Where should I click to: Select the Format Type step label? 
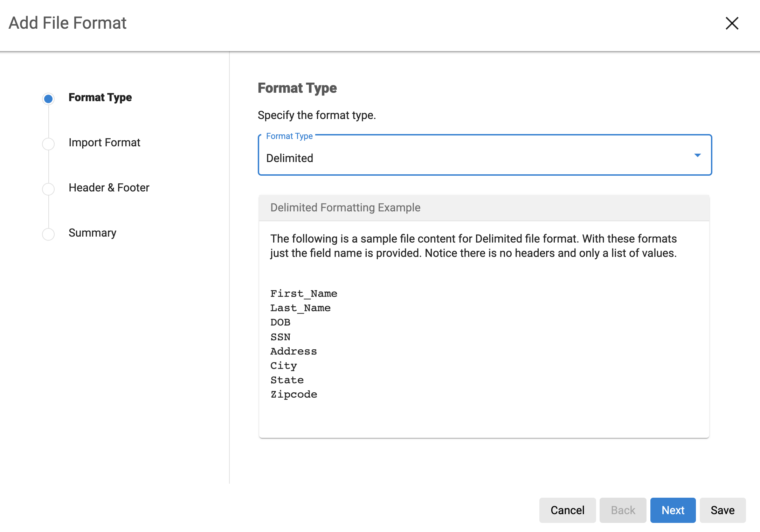[x=100, y=97]
